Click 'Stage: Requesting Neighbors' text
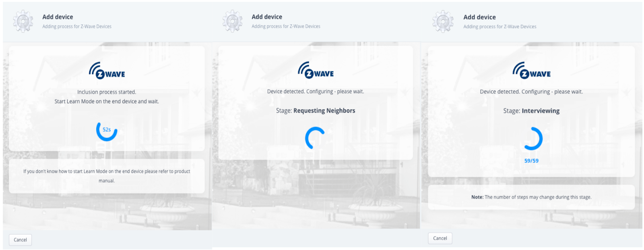 (x=316, y=110)
